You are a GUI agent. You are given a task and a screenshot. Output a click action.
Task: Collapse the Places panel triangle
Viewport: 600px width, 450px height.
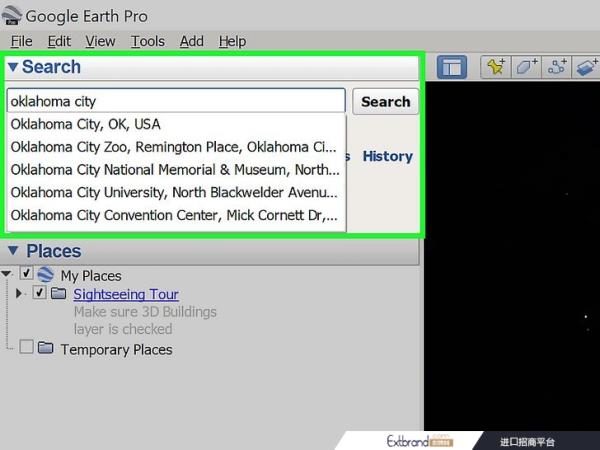click(13, 251)
